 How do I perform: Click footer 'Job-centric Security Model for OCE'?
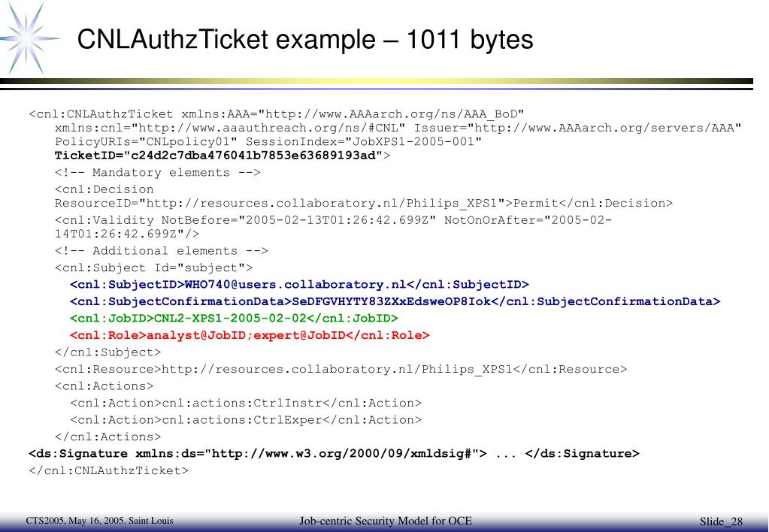(386, 521)
